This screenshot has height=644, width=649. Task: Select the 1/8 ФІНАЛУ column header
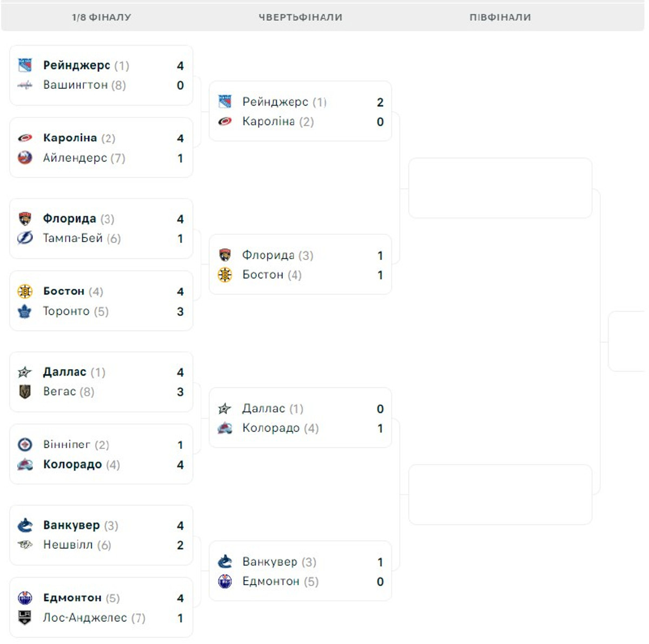click(102, 17)
